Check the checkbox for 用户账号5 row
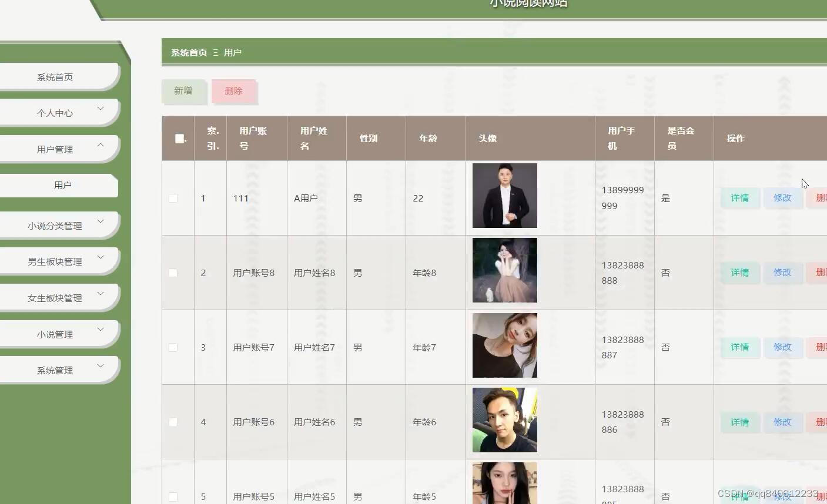Image resolution: width=827 pixels, height=504 pixels. [173, 497]
